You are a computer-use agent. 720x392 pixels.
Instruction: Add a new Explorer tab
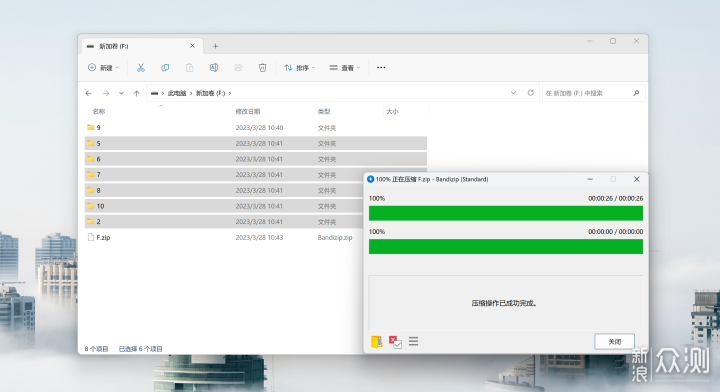215,46
